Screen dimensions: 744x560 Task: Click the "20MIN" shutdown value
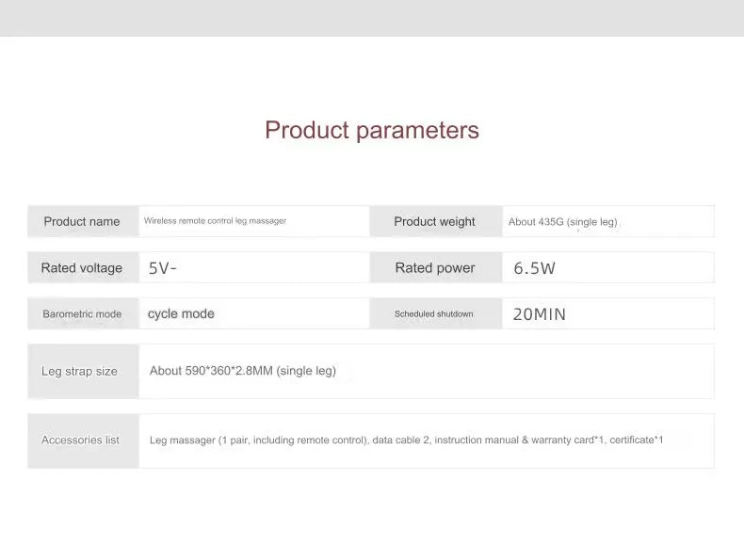[539, 314]
